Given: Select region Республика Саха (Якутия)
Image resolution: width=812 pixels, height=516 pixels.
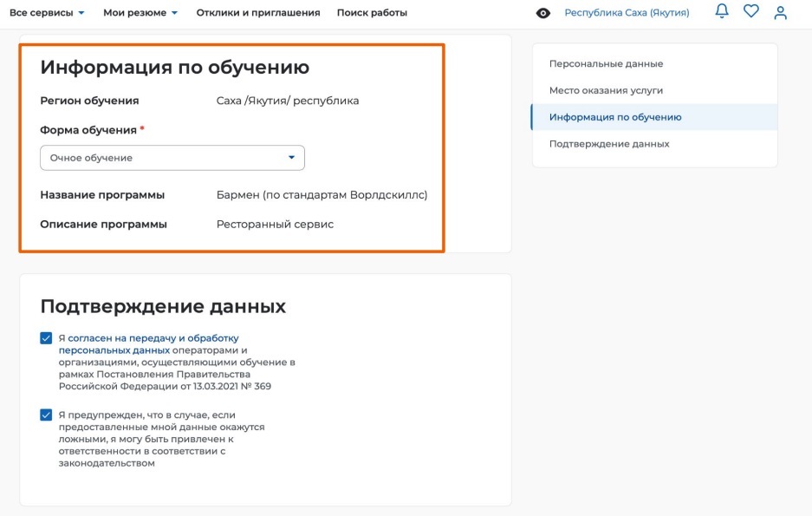Looking at the screenshot, I should [627, 13].
